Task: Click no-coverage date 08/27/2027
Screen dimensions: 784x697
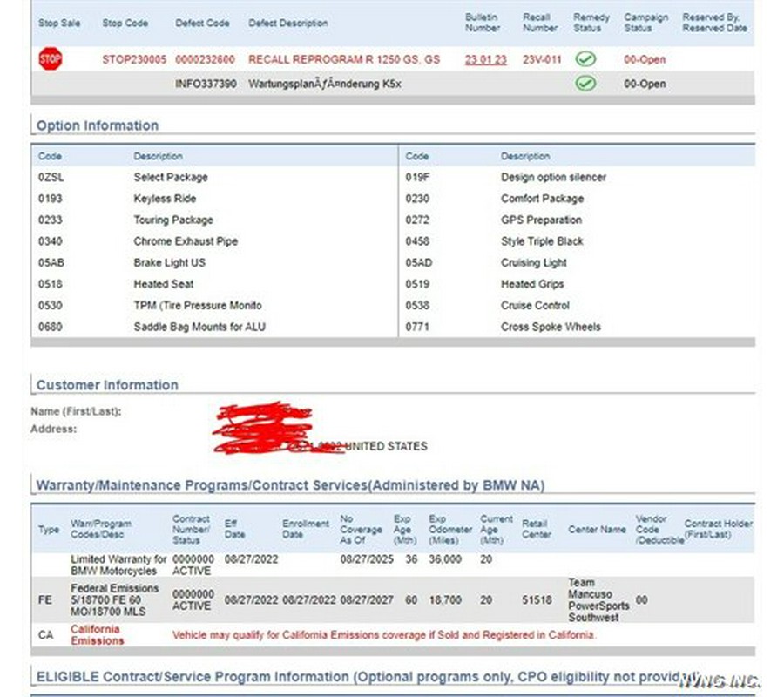Action: pyautogui.click(x=367, y=599)
